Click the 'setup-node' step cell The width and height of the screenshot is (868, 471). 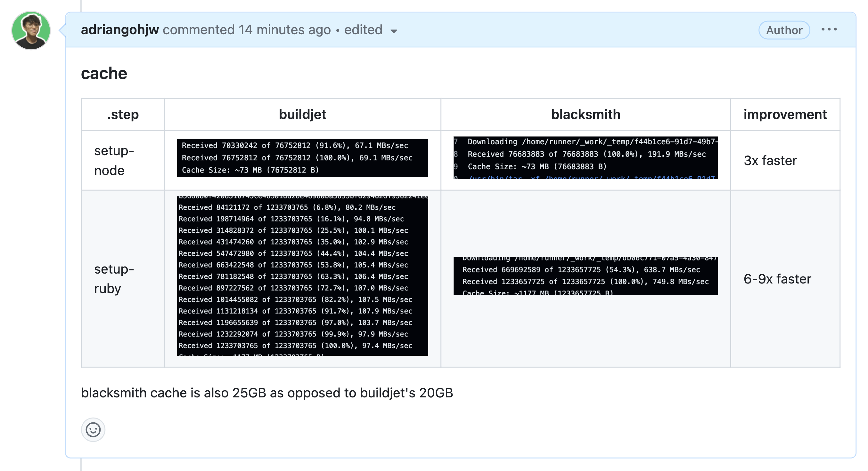(x=114, y=161)
